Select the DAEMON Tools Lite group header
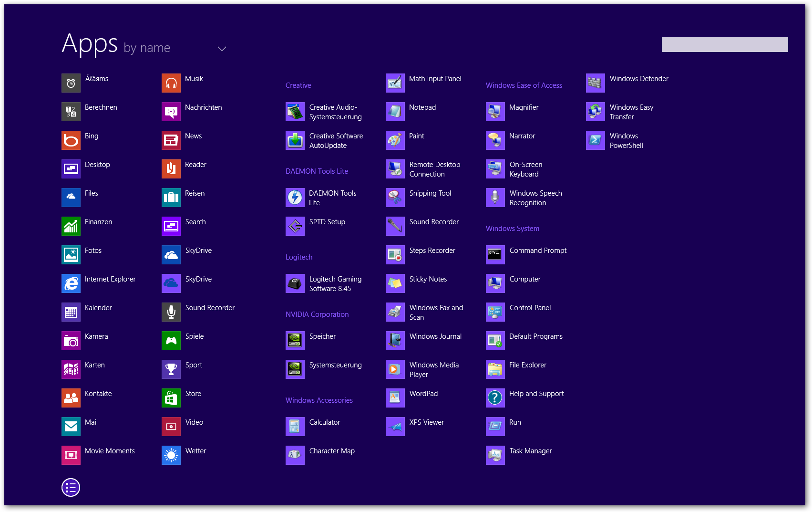Screen dimensions: 812x512 pyautogui.click(x=317, y=171)
